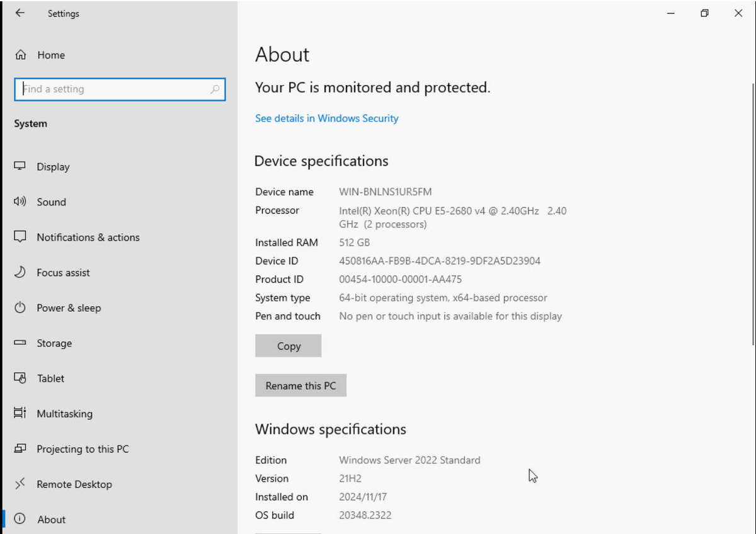The height and width of the screenshot is (534, 756).
Task: Select the About section in sidebar
Action: pos(51,519)
